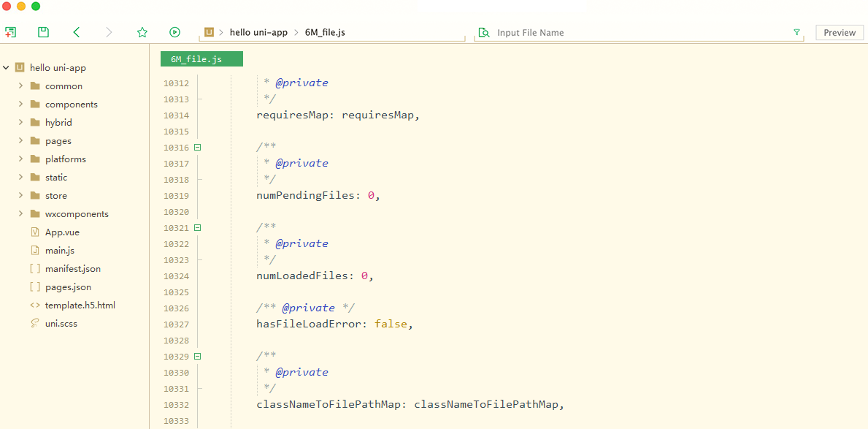Expand the store folder chevron
Image resolution: width=868 pixels, height=429 pixels.
[20, 196]
